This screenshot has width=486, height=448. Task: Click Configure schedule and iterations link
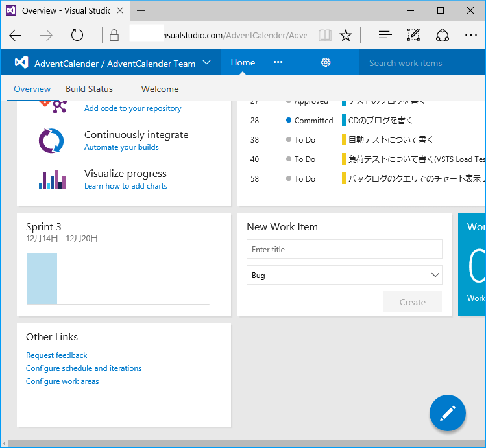pyautogui.click(x=84, y=368)
